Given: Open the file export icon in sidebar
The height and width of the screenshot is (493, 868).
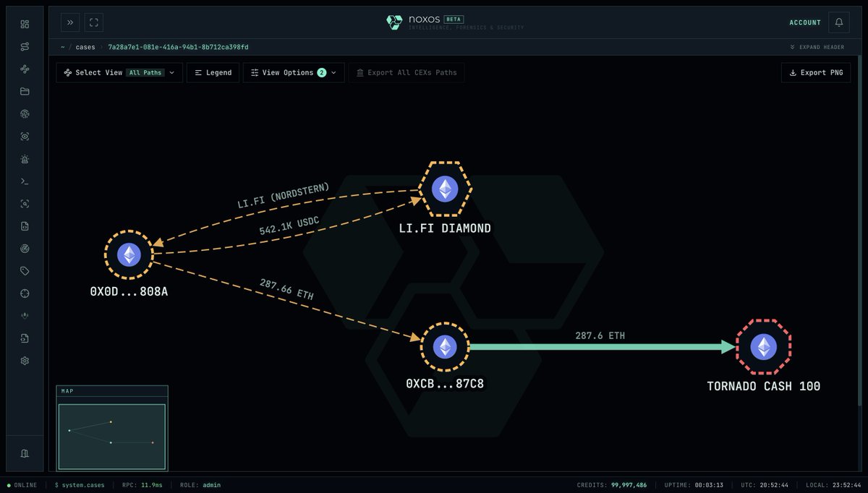Looking at the screenshot, I should [x=25, y=338].
